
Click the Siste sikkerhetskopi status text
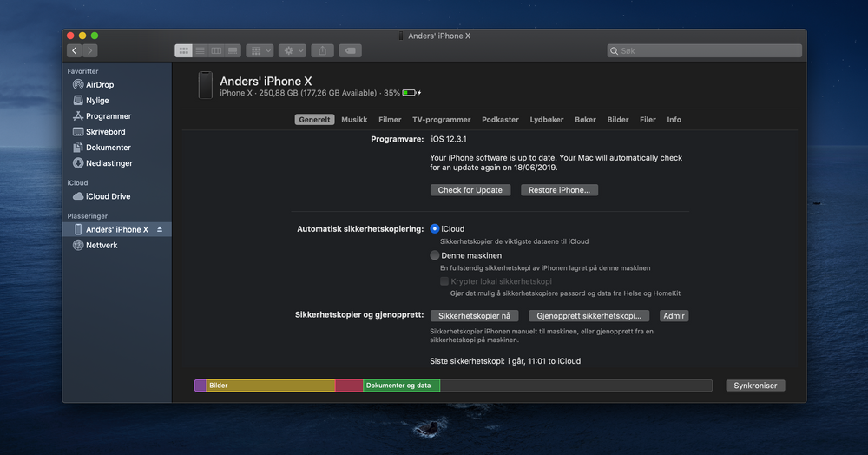coord(505,361)
